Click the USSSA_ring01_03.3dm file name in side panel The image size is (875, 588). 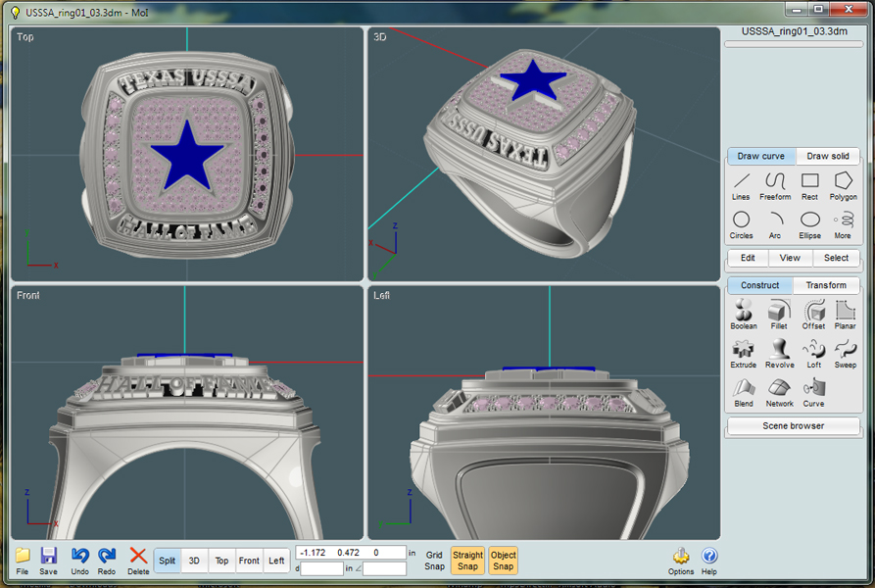coord(794,31)
